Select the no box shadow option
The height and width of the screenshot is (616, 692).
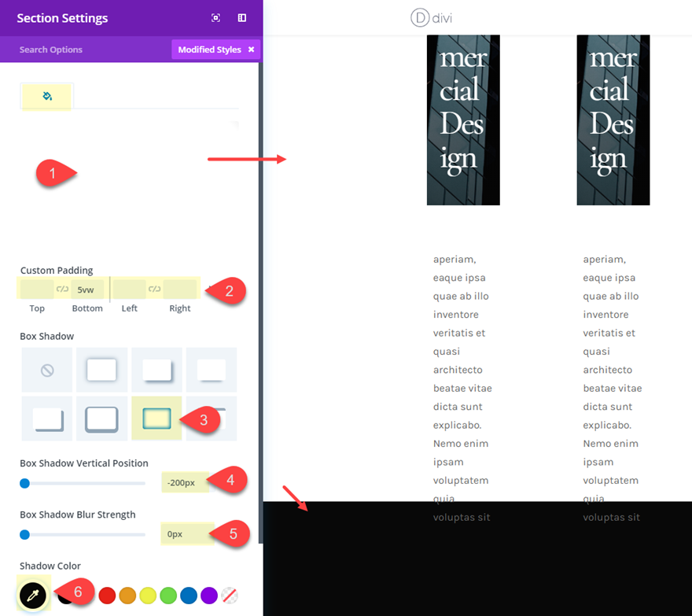pos(47,370)
